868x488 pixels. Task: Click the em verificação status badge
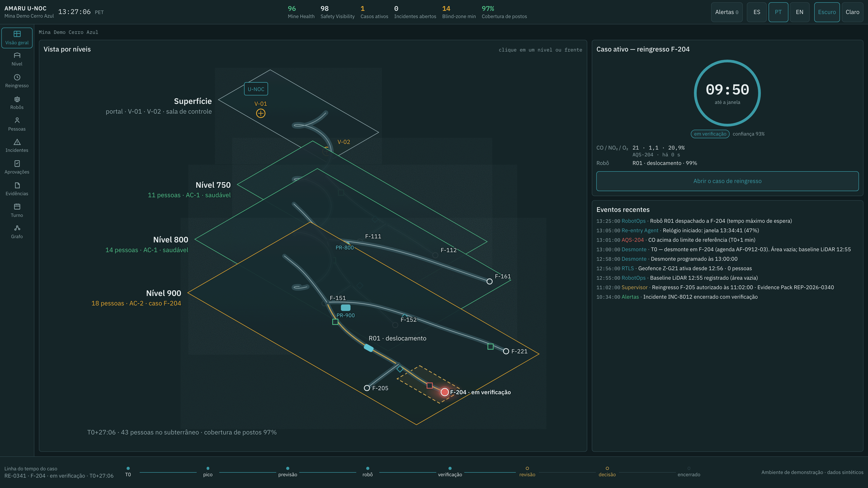pyautogui.click(x=710, y=134)
